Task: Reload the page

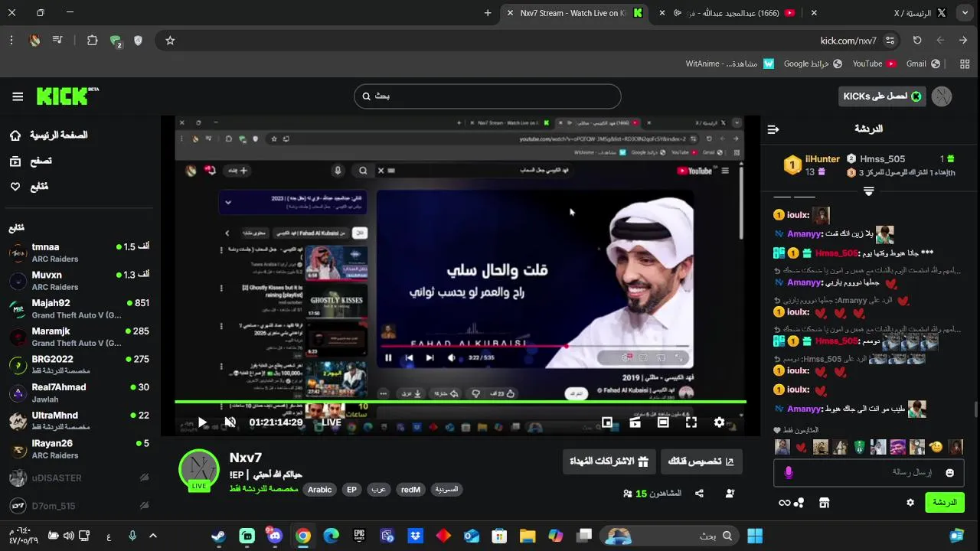Action: click(917, 41)
